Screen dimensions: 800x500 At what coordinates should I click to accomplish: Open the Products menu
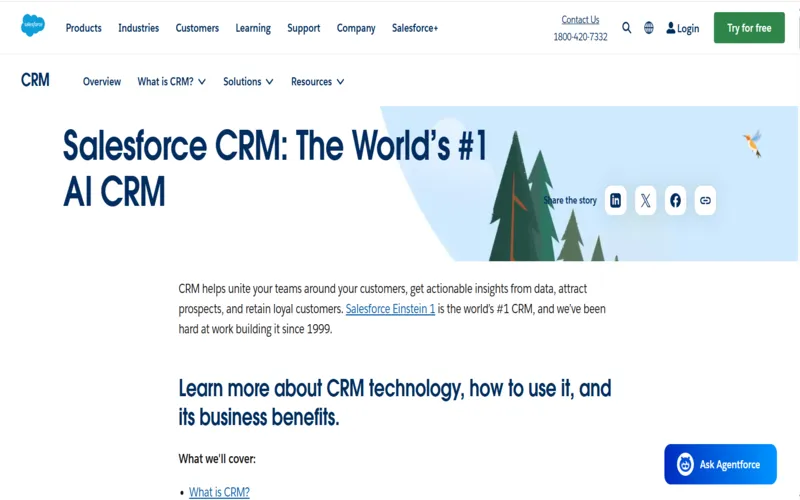[84, 28]
